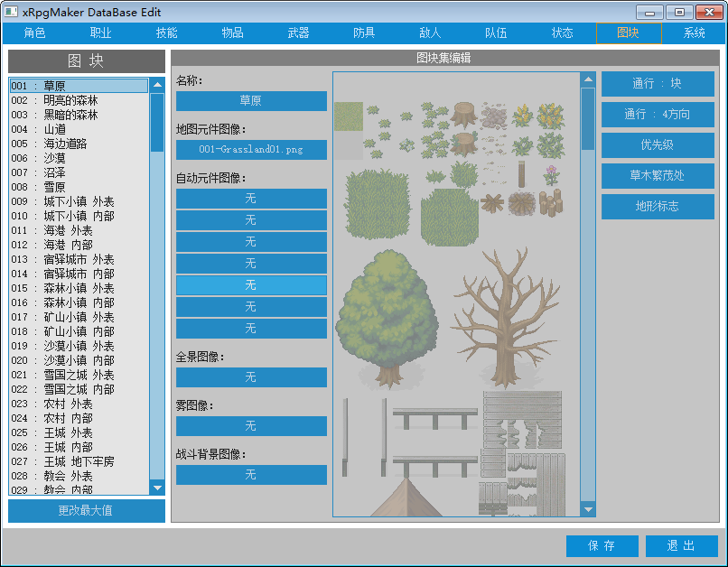Select tileset 027 王城 地下牢房
Screen dimensions: 728x567
79,461
